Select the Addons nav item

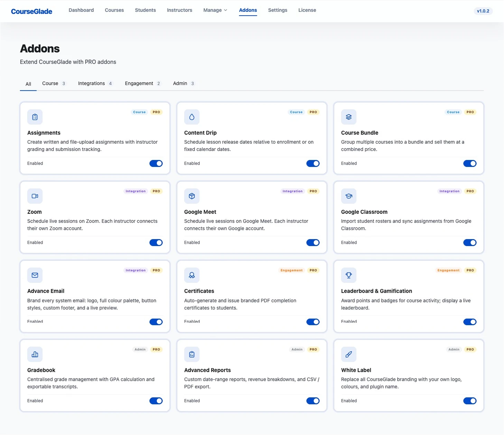[x=248, y=10]
